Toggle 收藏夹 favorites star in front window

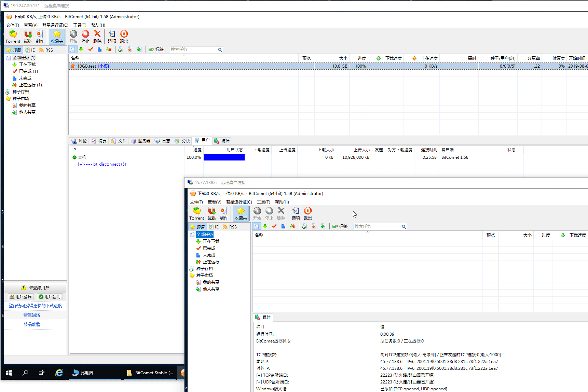tap(241, 213)
